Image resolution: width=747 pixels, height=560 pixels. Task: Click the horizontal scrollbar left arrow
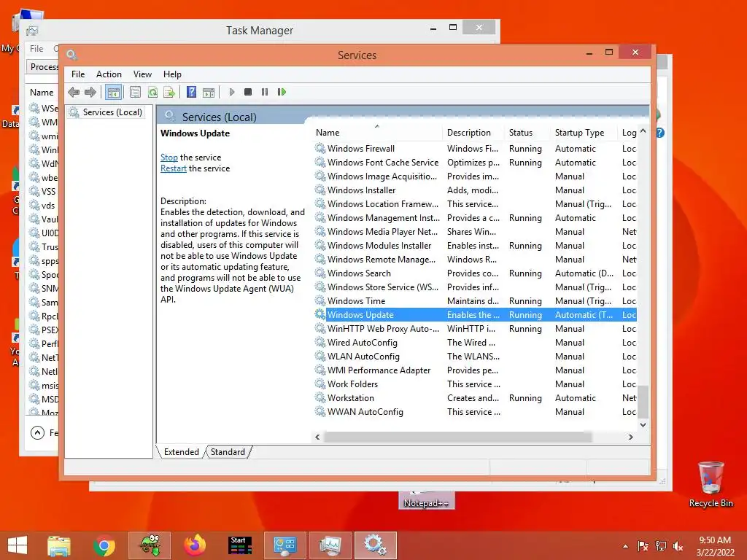tap(318, 437)
